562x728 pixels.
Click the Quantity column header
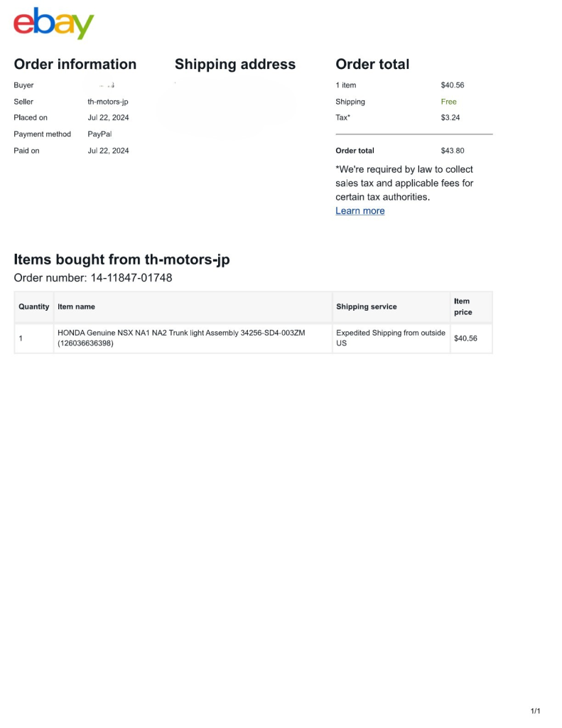coord(34,307)
